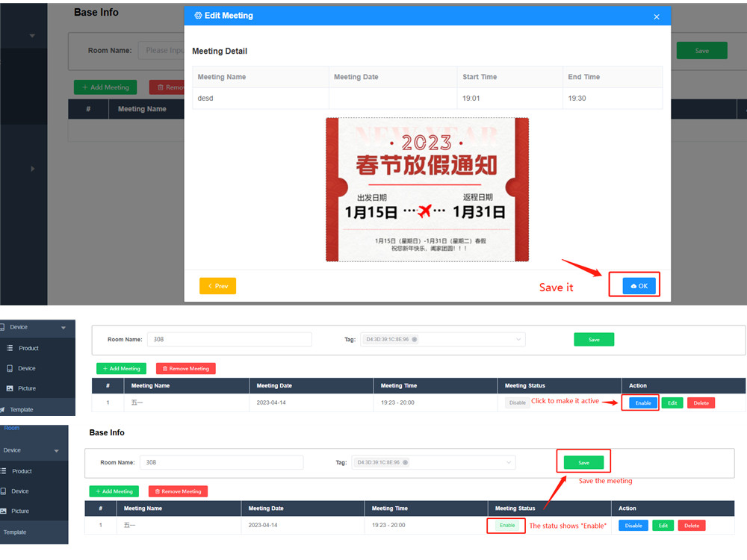747x560 pixels.
Task: Collapse the down chevron in the dimmed sidebar
Action: coord(32,36)
